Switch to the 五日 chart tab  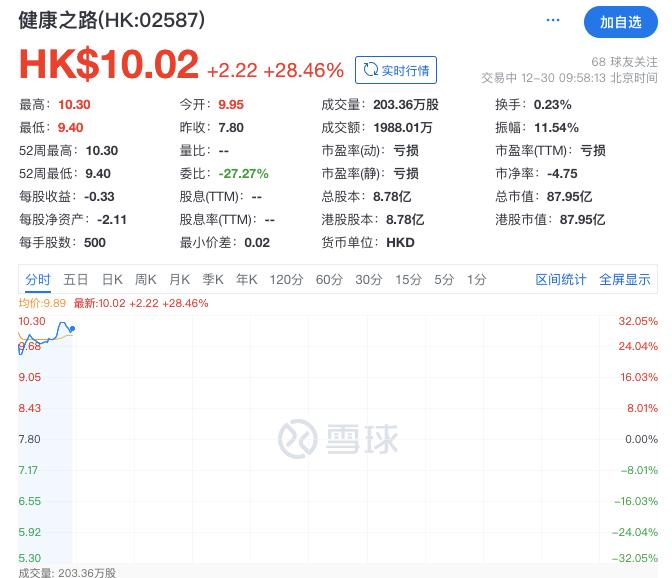[76, 280]
